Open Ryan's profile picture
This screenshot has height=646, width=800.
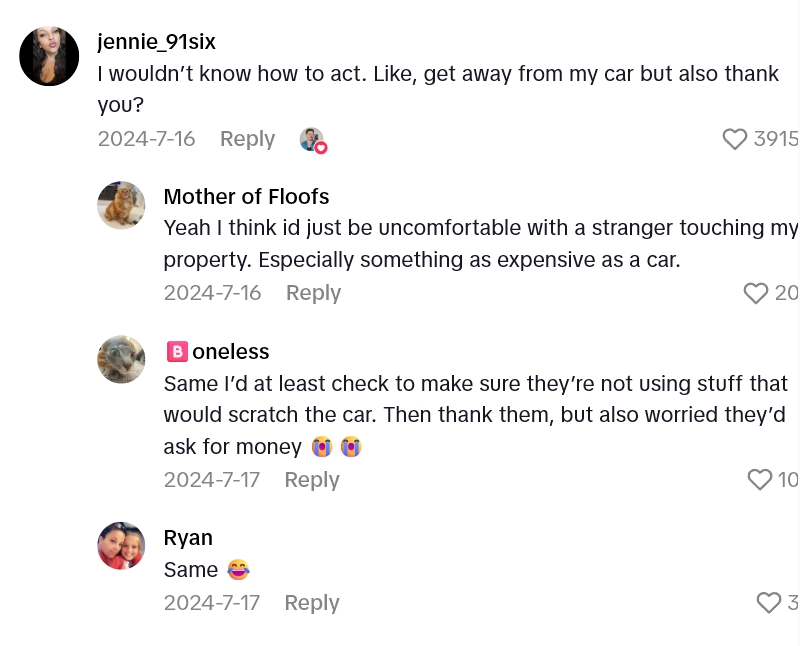pyautogui.click(x=121, y=546)
